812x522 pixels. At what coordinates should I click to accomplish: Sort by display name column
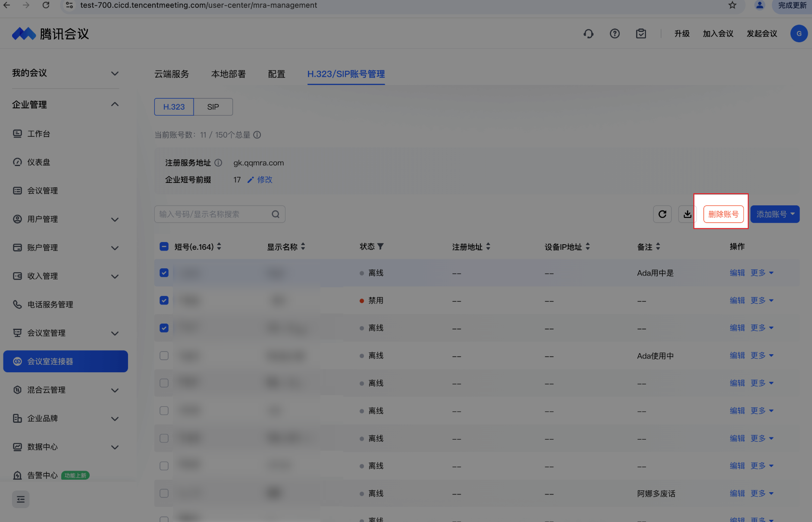click(303, 246)
